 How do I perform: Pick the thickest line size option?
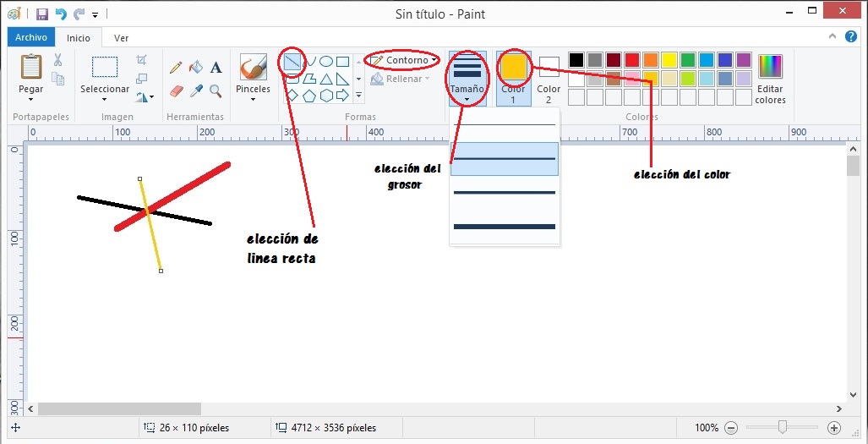coord(505,227)
